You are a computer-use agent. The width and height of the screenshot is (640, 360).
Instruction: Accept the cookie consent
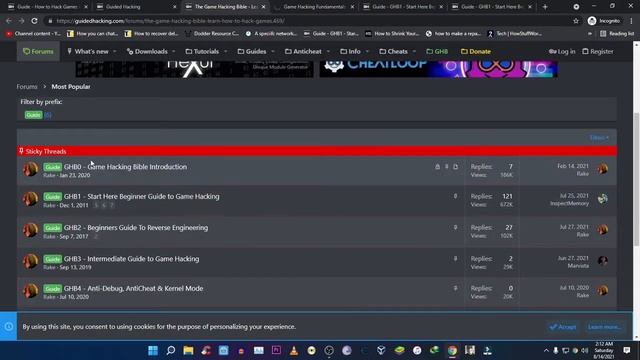click(563, 327)
